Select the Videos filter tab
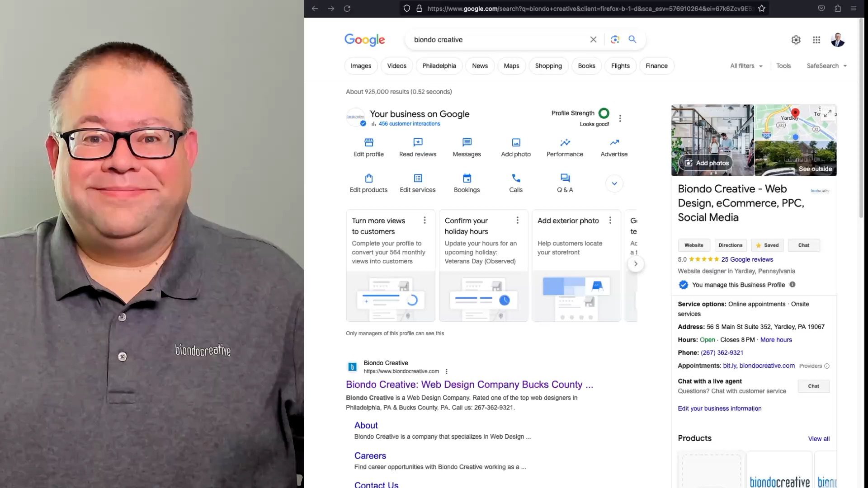This screenshot has height=488, width=868. (396, 66)
